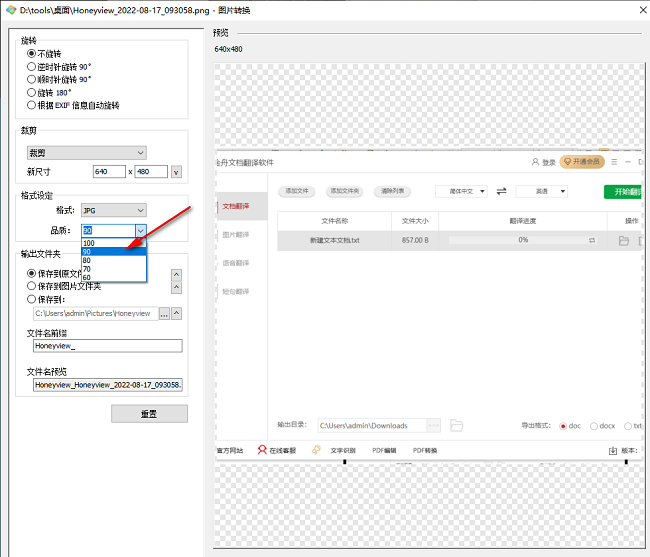Open the size preset arrow next to 480
650x557 pixels.
(176, 172)
